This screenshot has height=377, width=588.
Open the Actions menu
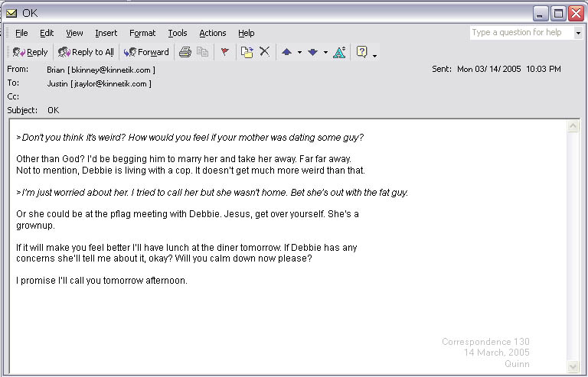click(213, 33)
